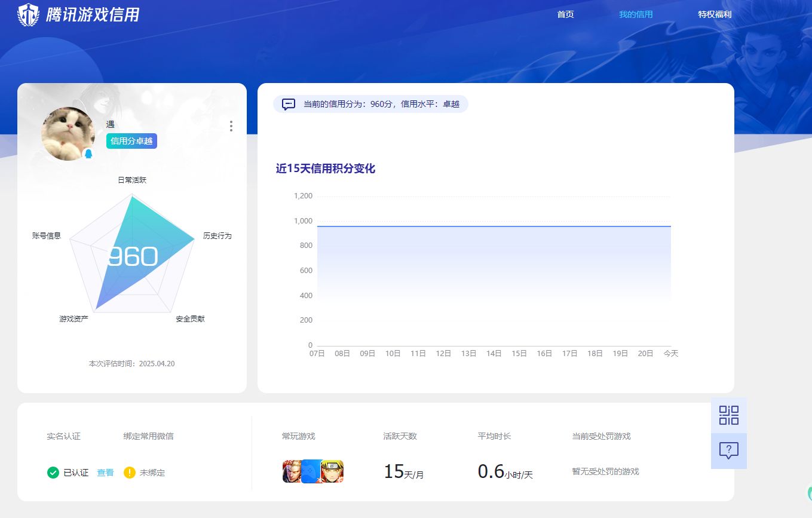This screenshot has width=812, height=518.
Task: Go to the 特权福利 navigation tab
Action: point(715,14)
